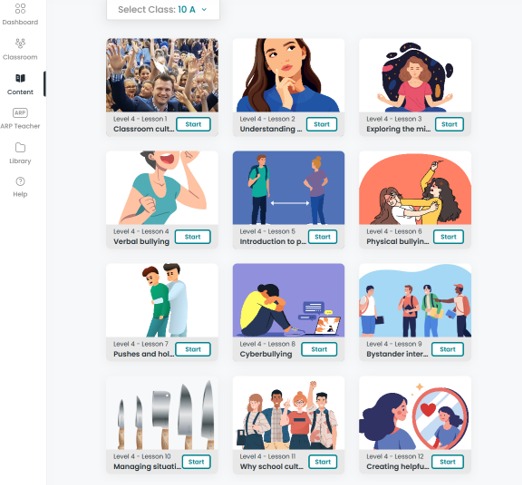Go to Classroom in the sidebar

coord(20,43)
